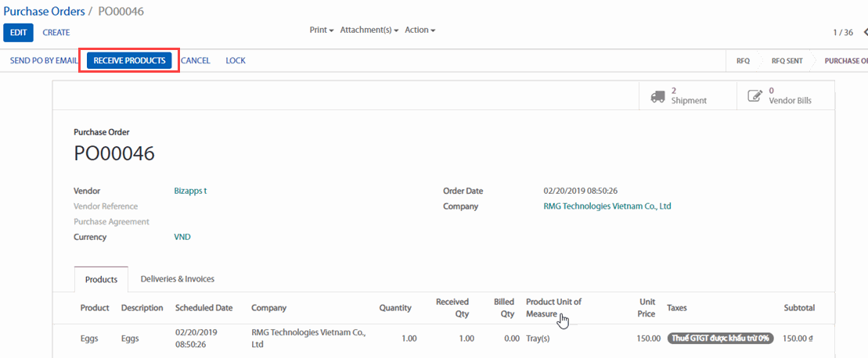Click the Shipment truck icon
868x358 pixels.
(x=657, y=96)
